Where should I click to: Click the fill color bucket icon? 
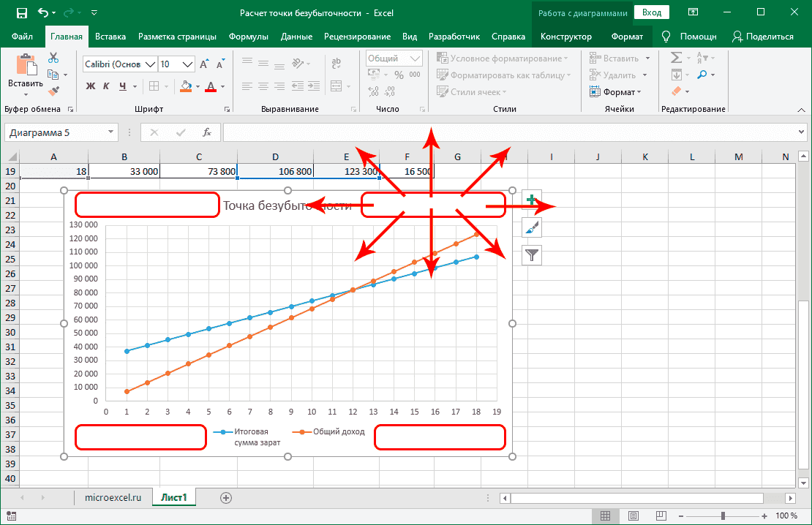tap(185, 86)
